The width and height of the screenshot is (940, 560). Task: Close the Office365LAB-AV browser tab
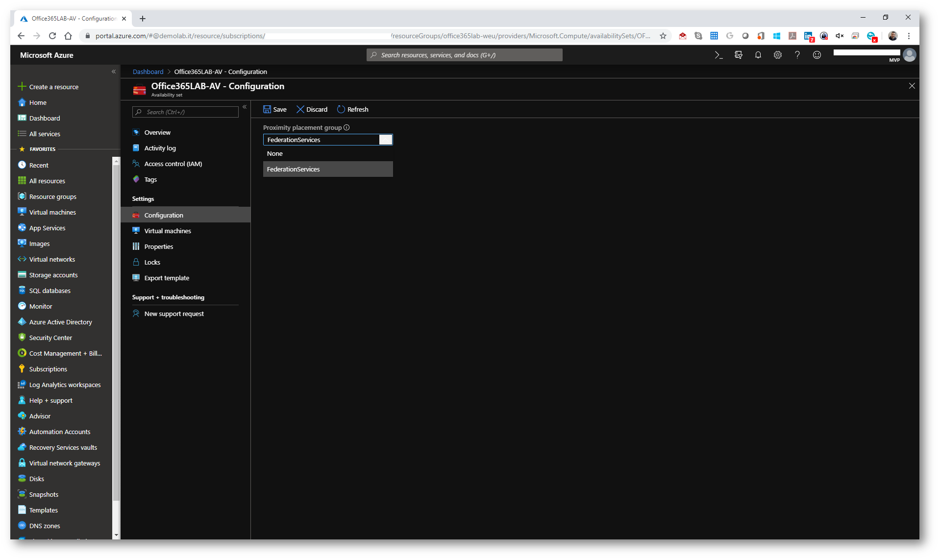[x=124, y=19]
